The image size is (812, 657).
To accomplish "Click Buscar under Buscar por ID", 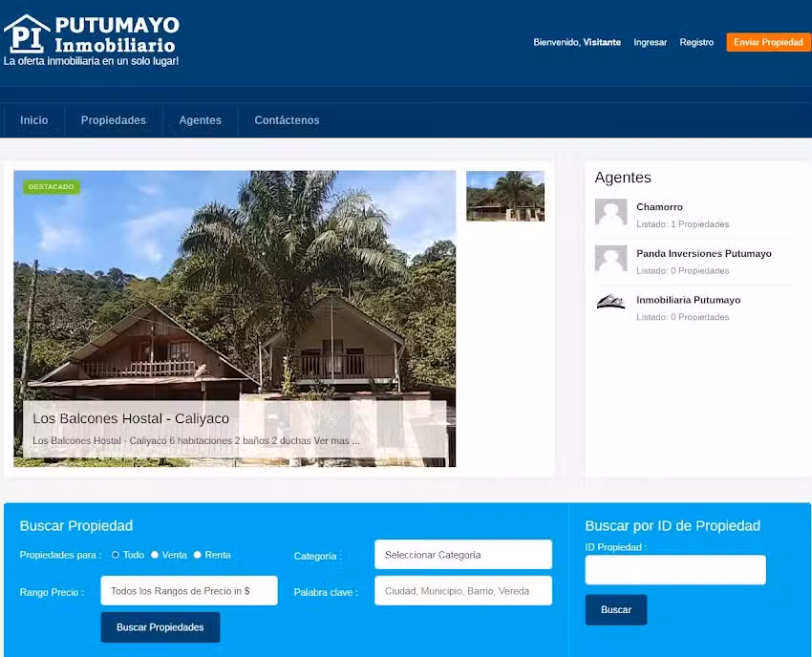I will click(x=615, y=609).
